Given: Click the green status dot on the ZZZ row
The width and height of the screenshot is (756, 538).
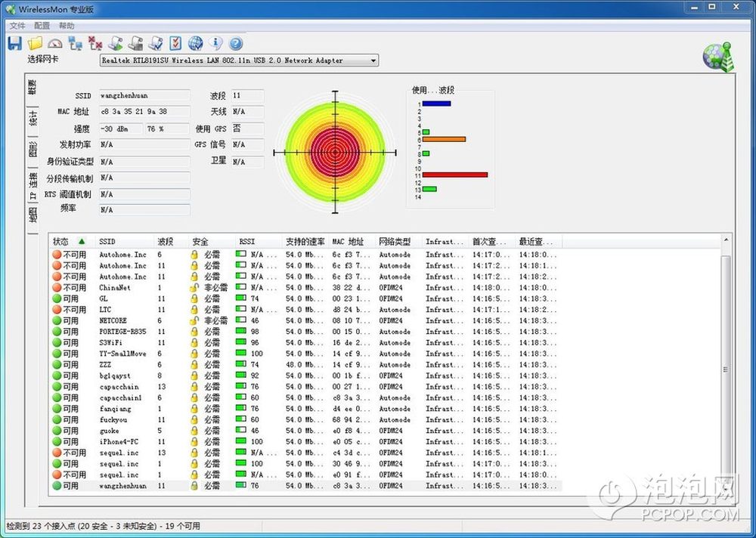Looking at the screenshot, I should (x=57, y=365).
